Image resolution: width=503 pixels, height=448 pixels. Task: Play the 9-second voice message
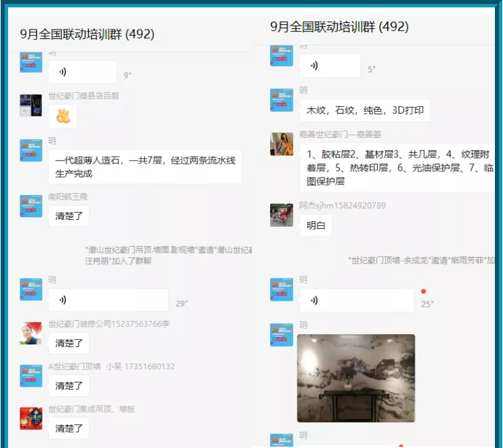(x=82, y=72)
